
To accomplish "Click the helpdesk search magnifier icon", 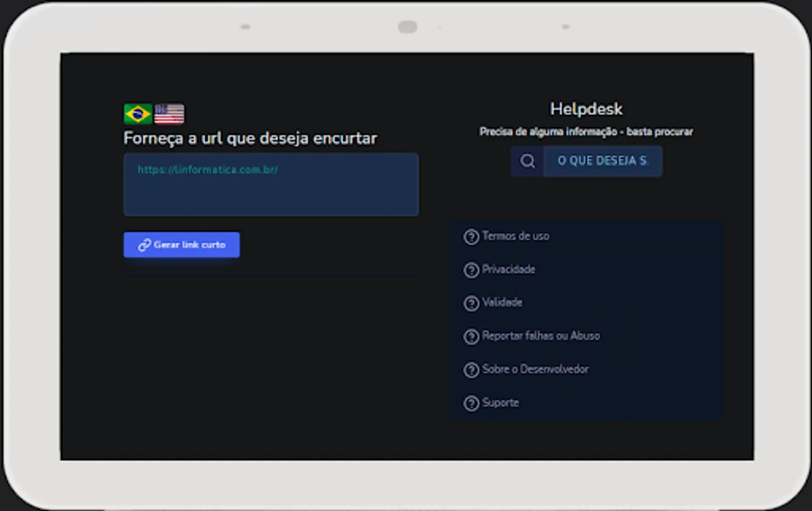I will [x=528, y=161].
